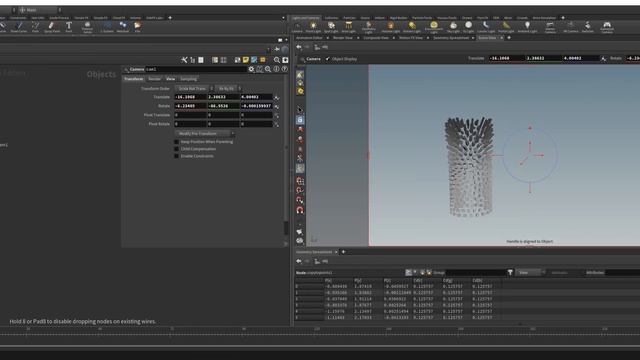
Task: Select the Sky Light shelf tool
Action: coord(453,27)
